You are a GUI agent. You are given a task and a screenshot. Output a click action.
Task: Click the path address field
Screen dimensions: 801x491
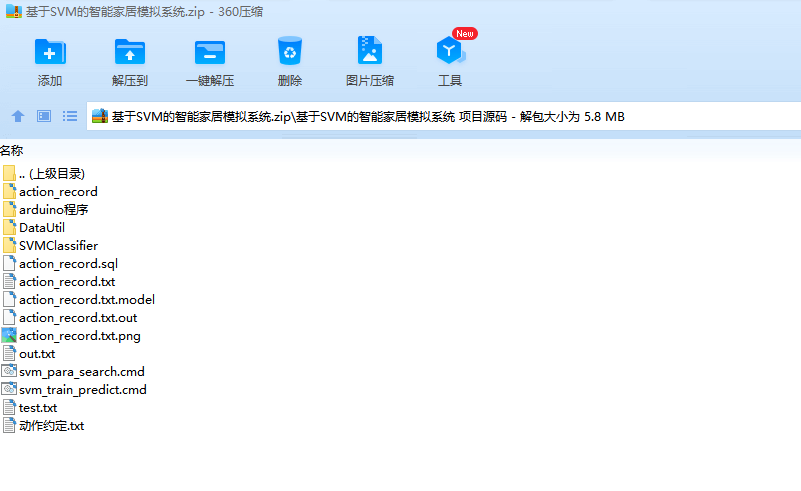[443, 116]
